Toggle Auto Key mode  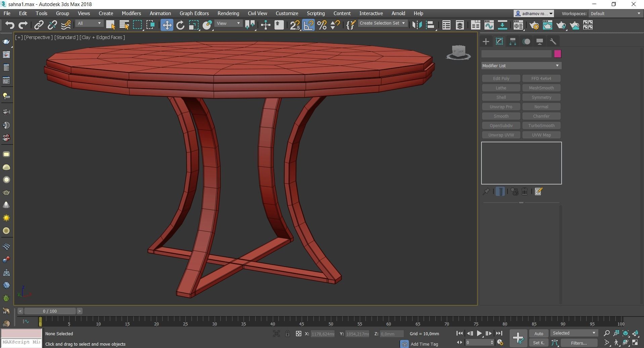click(x=539, y=334)
